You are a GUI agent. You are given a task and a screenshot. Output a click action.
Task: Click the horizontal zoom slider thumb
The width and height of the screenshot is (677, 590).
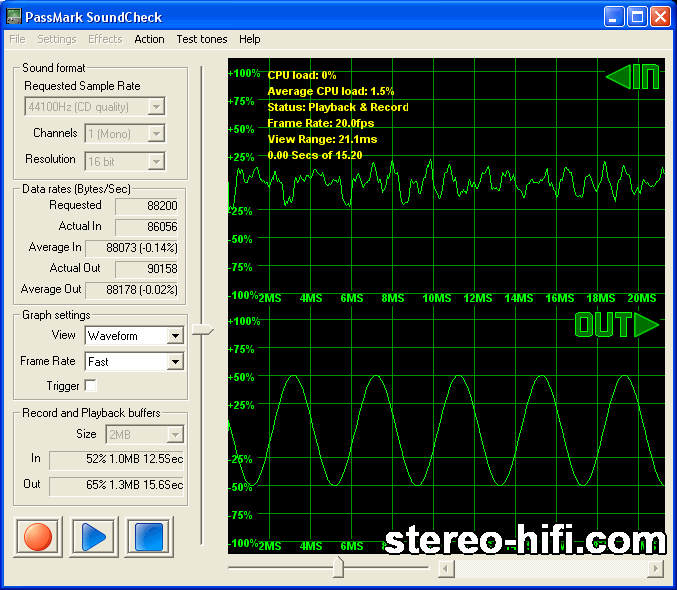click(x=338, y=568)
